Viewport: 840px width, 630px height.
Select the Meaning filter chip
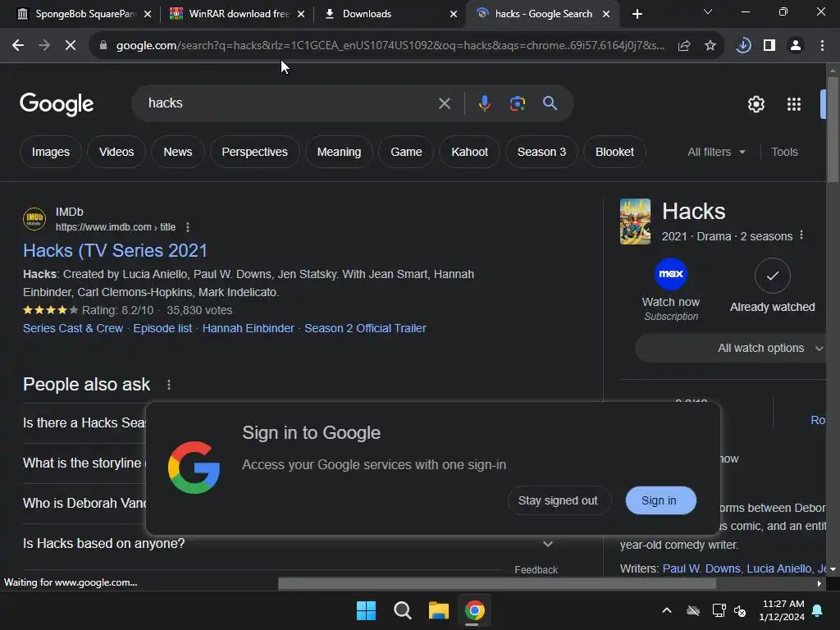point(339,152)
